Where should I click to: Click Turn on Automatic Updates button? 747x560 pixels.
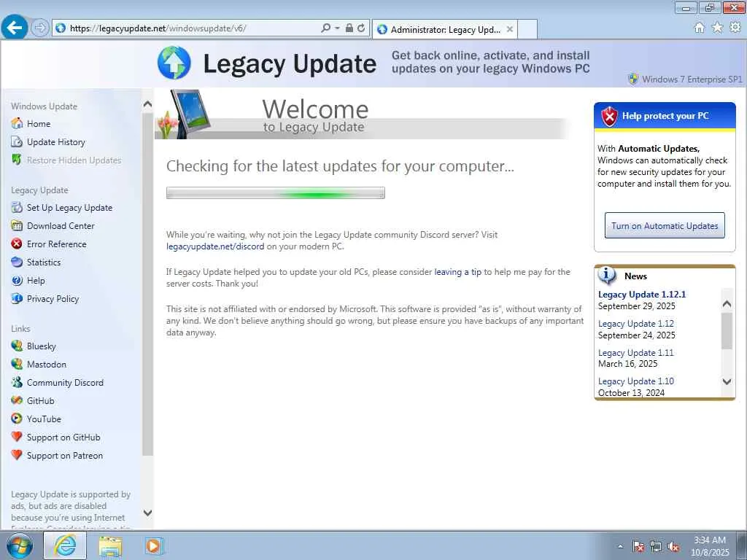(x=665, y=226)
